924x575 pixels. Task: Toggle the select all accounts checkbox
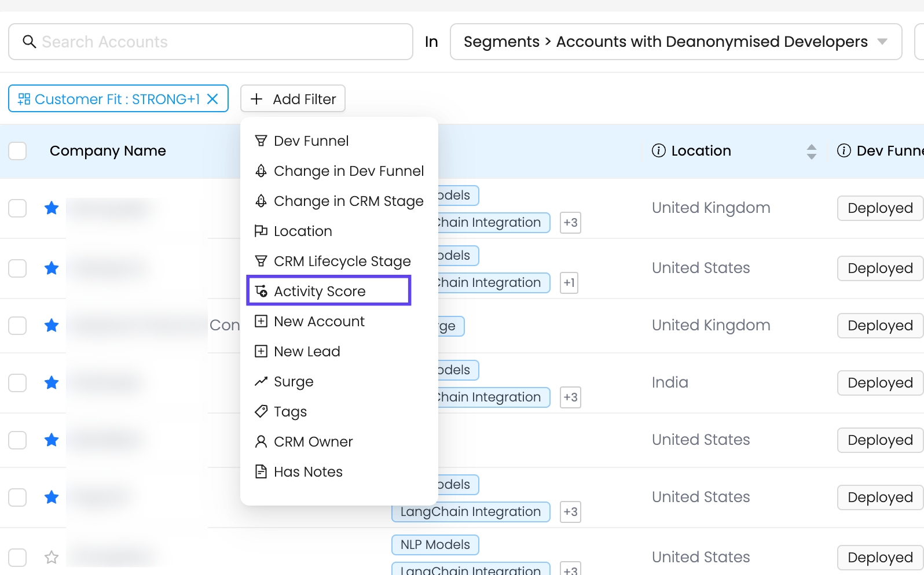point(17,151)
